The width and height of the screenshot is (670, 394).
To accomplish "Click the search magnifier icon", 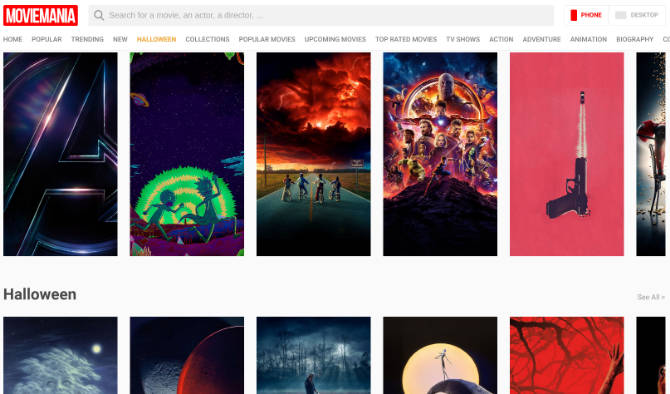I will coord(99,15).
